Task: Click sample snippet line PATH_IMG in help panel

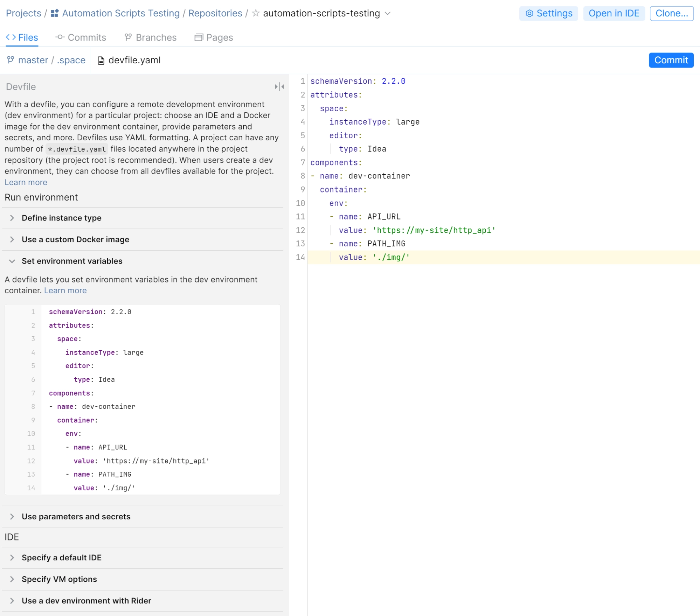Action: pyautogui.click(x=98, y=475)
